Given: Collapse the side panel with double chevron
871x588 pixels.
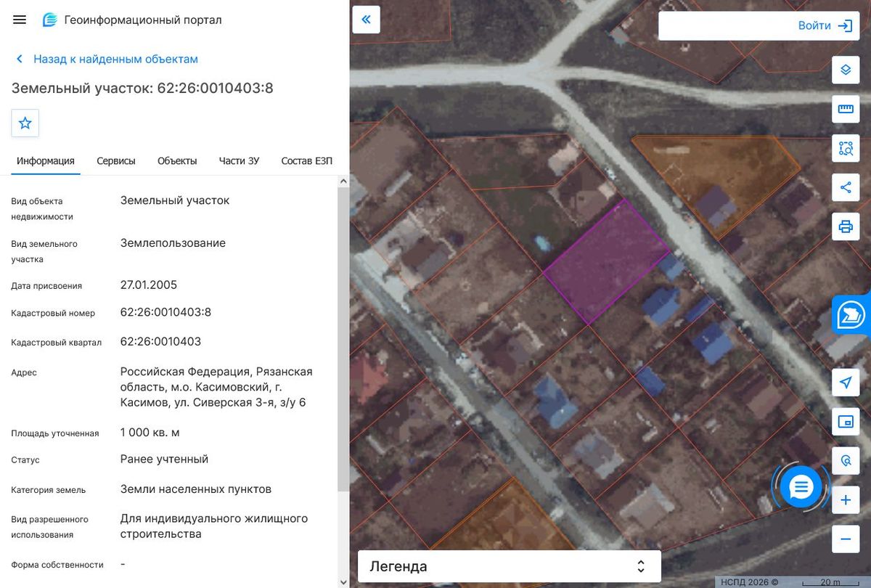Looking at the screenshot, I should click(367, 20).
